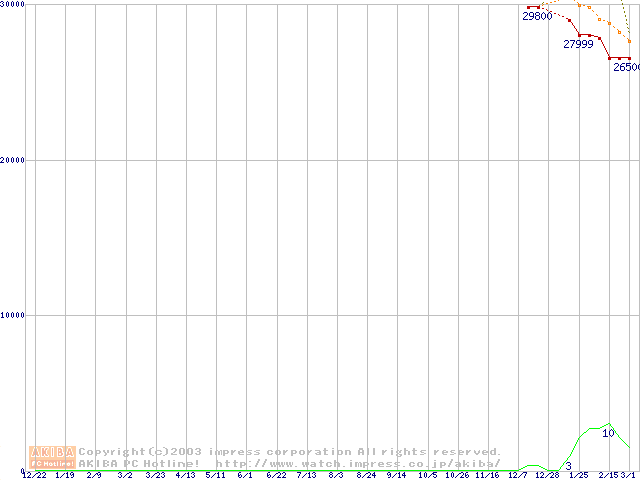Click the 30000 y-axis label
The width and height of the screenshot is (640, 480).
pyautogui.click(x=12, y=5)
